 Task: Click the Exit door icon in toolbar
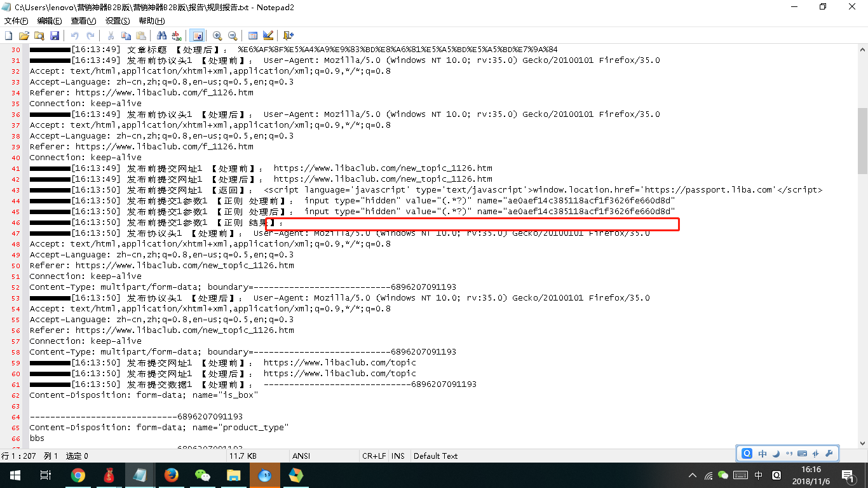288,36
